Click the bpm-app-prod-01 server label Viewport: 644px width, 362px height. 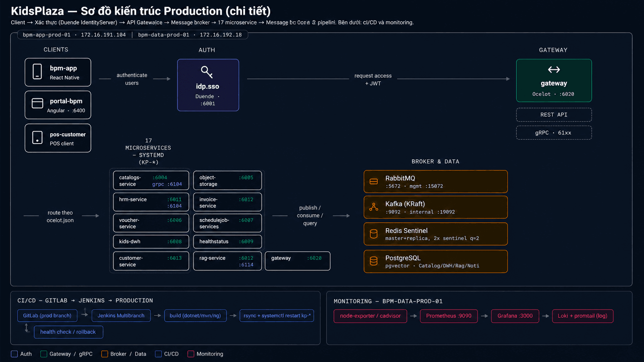[74, 35]
